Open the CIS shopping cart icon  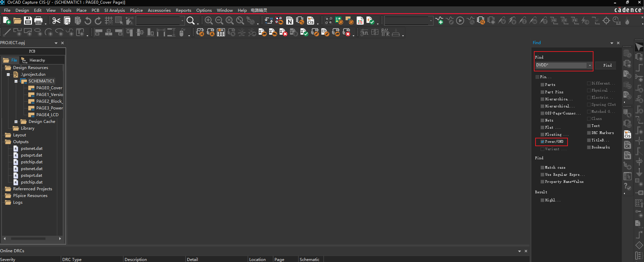point(311,21)
